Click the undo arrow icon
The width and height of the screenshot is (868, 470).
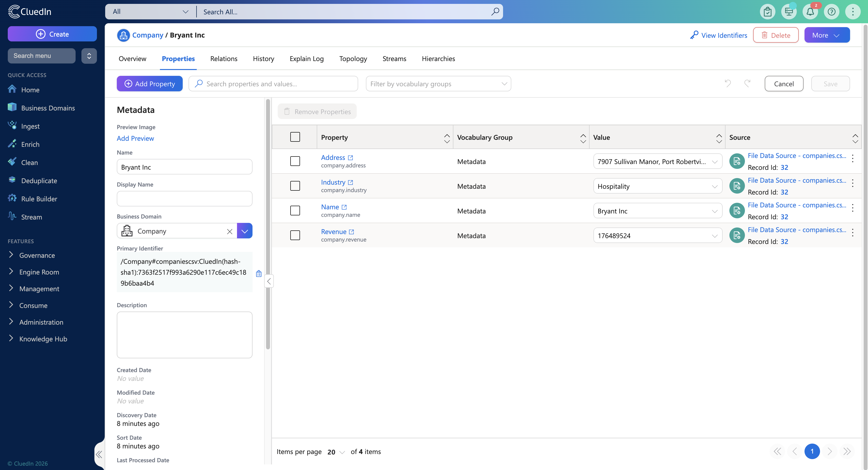(728, 83)
